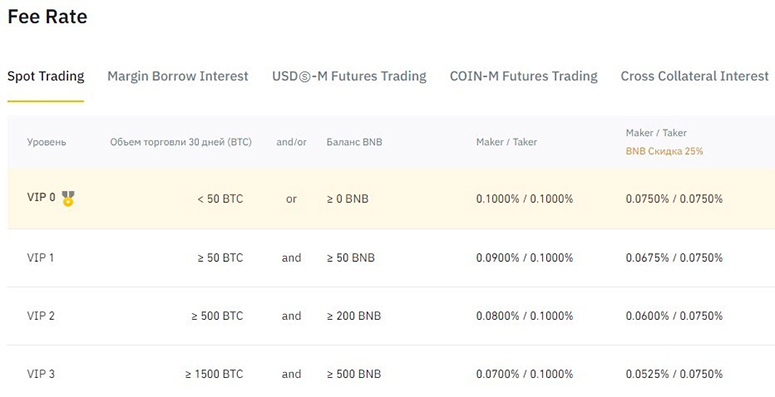
Task: Open COIN-M Futures Trading tab
Action: pos(523,76)
